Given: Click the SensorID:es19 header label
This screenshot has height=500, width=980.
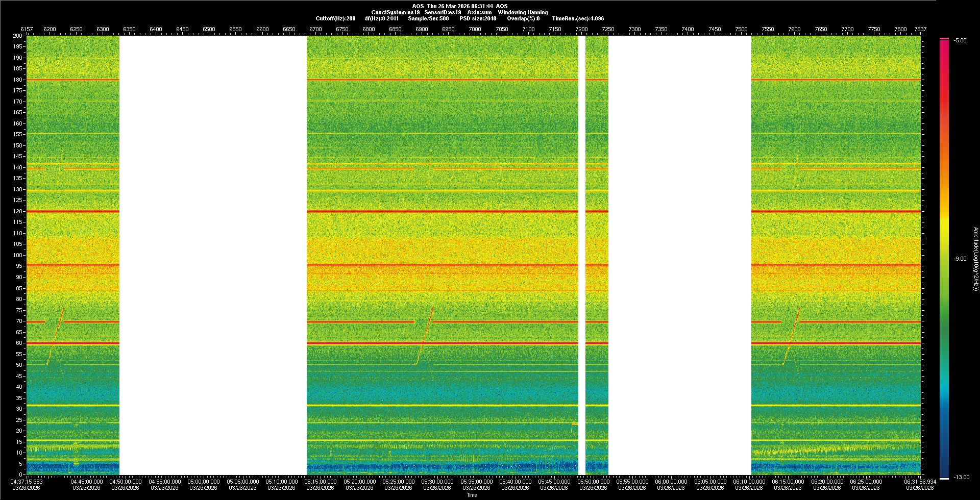Looking at the screenshot, I should (x=443, y=12).
